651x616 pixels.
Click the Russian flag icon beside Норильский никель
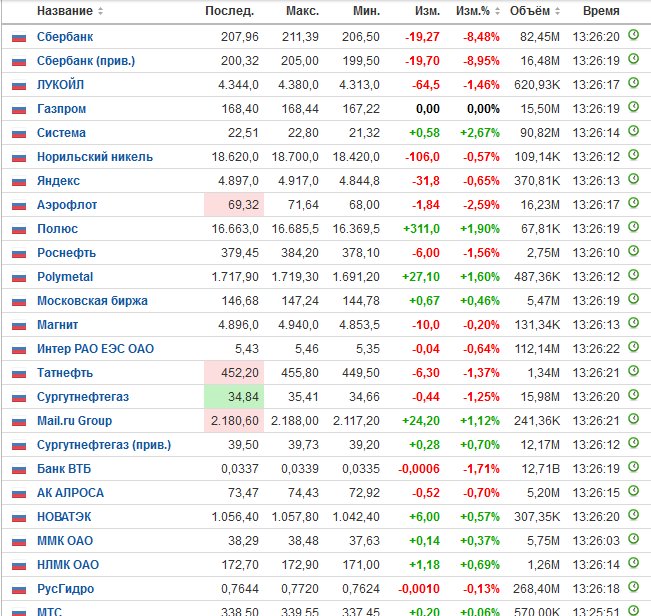[x=19, y=158]
